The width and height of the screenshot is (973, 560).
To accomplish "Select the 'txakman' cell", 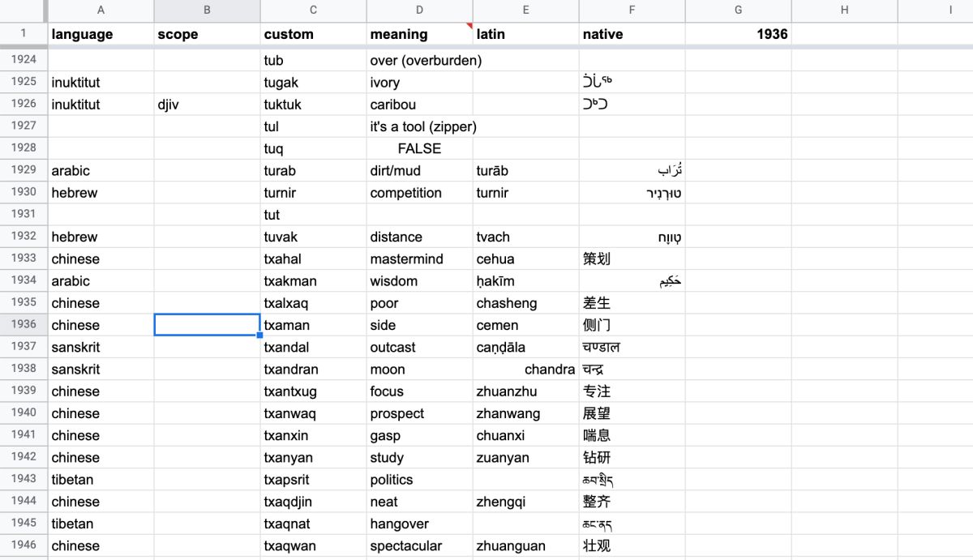I will (x=314, y=281).
